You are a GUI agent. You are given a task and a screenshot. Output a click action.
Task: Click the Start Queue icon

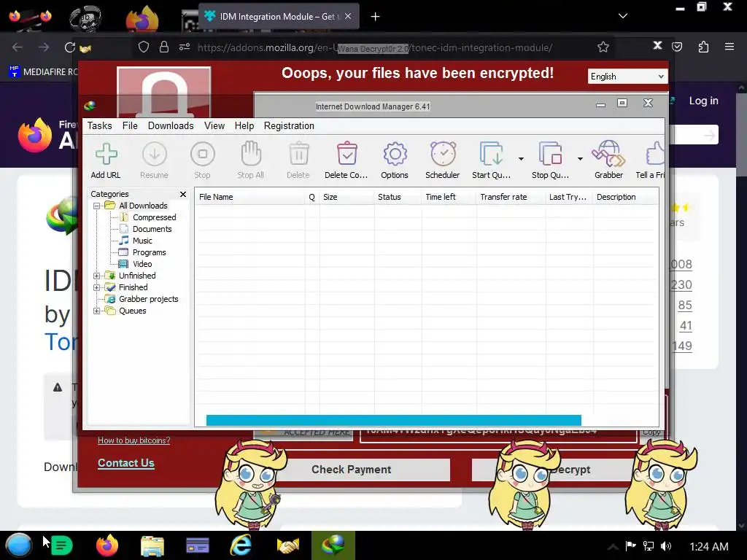tap(491, 160)
